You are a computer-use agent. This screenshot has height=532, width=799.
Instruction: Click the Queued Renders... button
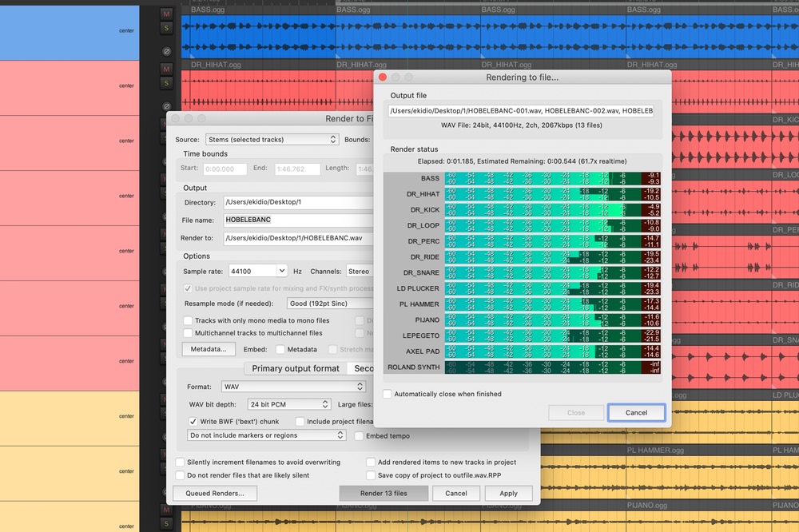(x=215, y=494)
